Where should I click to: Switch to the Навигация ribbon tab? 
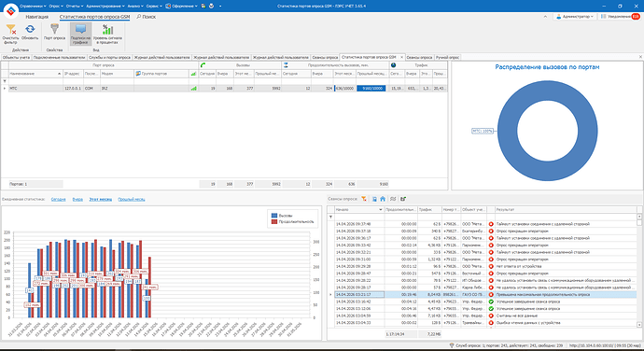click(37, 17)
